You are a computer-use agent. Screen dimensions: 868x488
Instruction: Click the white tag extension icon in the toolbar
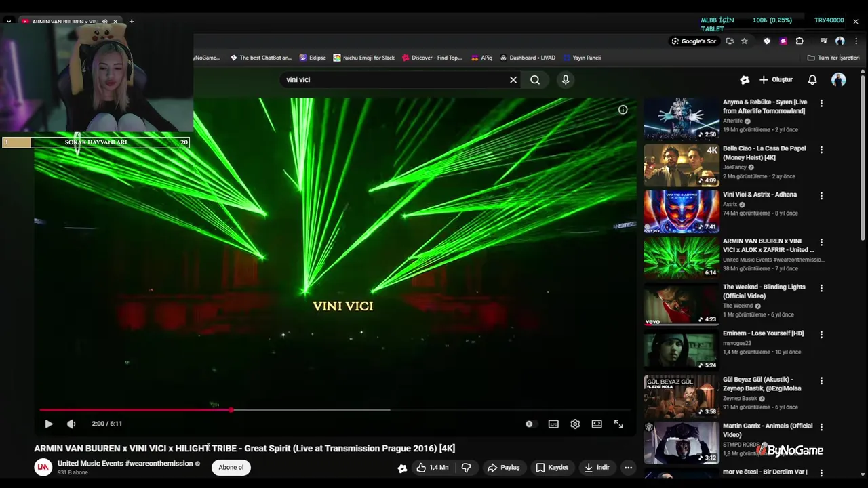coord(767,41)
